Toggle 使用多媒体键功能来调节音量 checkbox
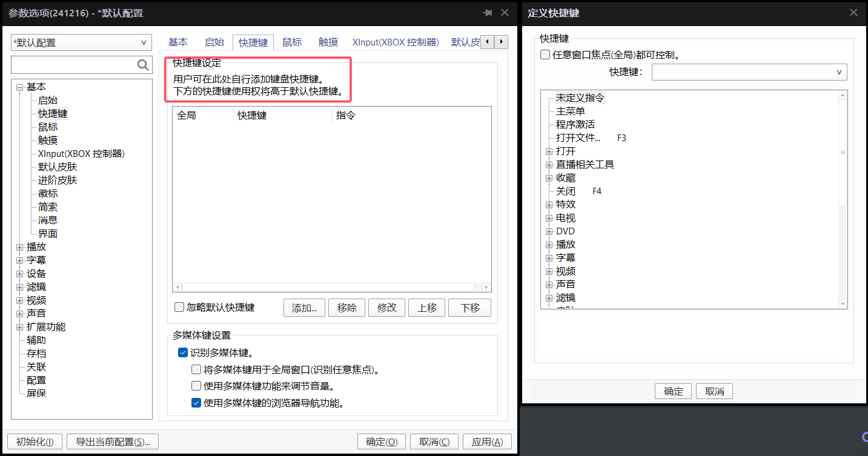Image resolution: width=868 pixels, height=456 pixels. point(196,386)
